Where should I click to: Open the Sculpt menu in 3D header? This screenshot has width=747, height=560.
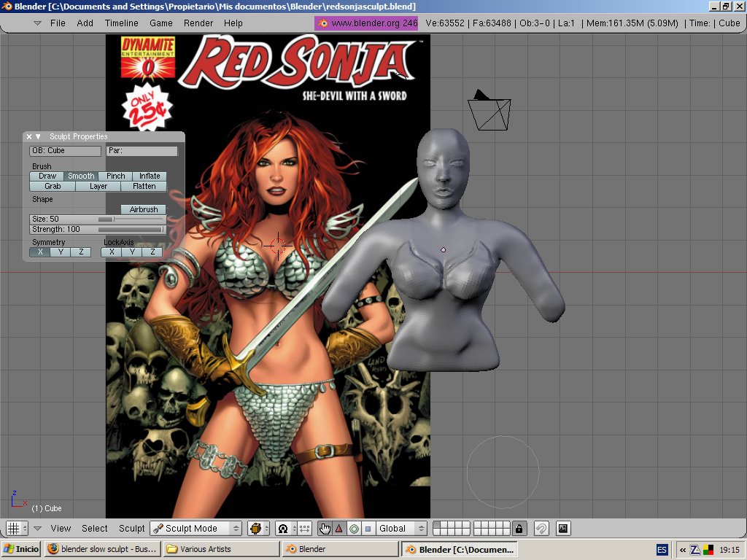point(131,528)
